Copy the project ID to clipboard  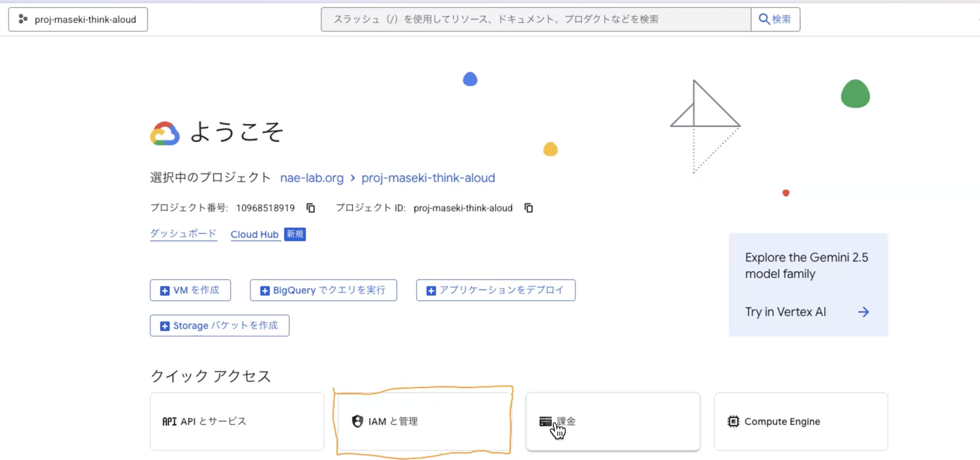[x=528, y=208]
